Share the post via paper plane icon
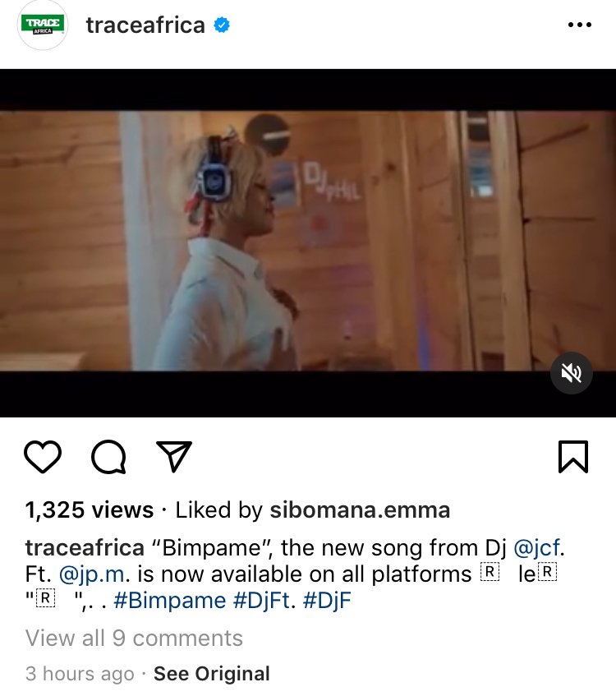Image resolution: width=616 pixels, height=696 pixels. (x=174, y=456)
